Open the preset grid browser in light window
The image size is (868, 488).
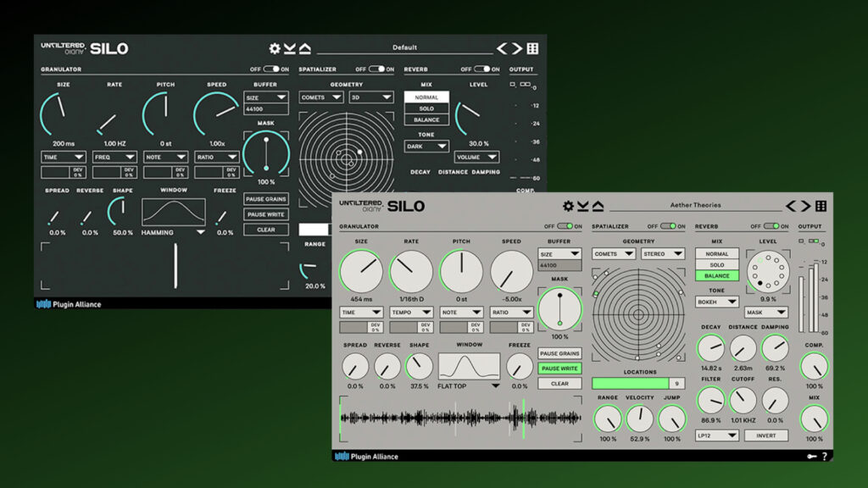pyautogui.click(x=821, y=206)
